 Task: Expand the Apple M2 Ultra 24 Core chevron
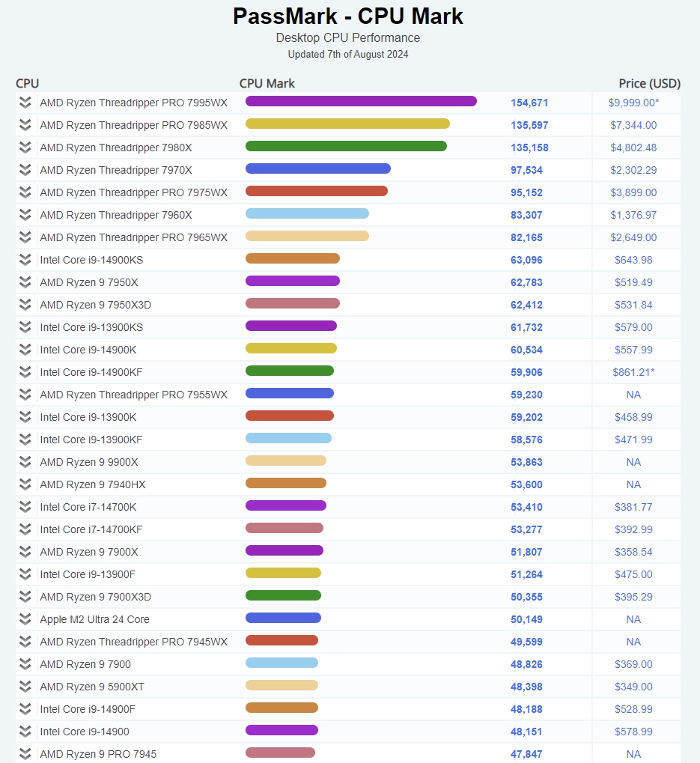point(25,619)
